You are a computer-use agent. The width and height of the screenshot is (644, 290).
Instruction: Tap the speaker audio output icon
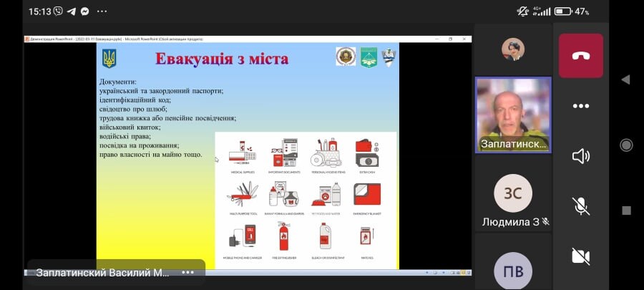click(x=581, y=157)
